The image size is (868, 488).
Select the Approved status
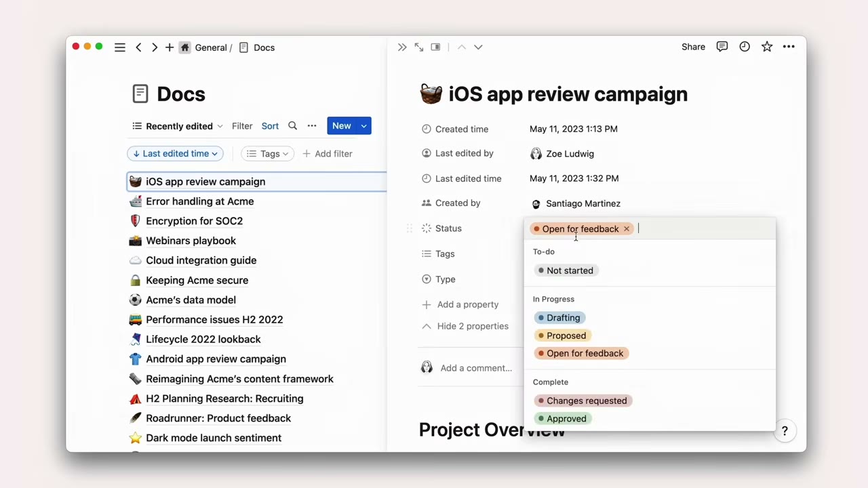pyautogui.click(x=563, y=418)
